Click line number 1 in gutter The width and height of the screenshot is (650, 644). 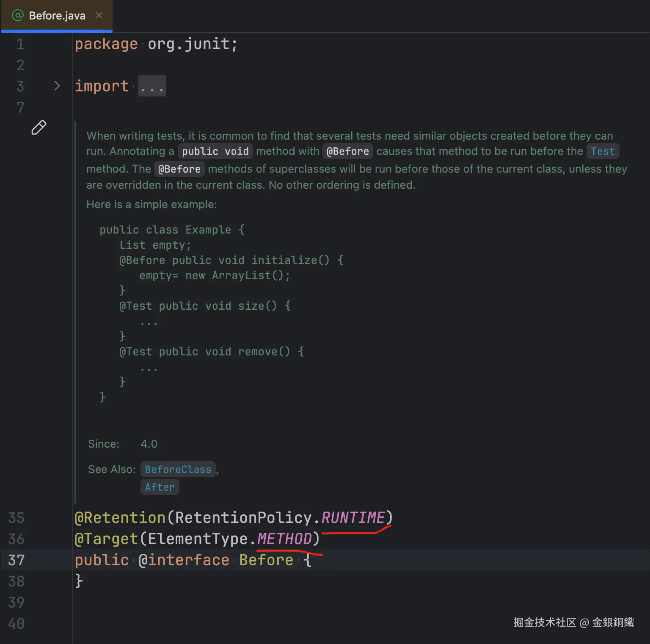tap(20, 44)
